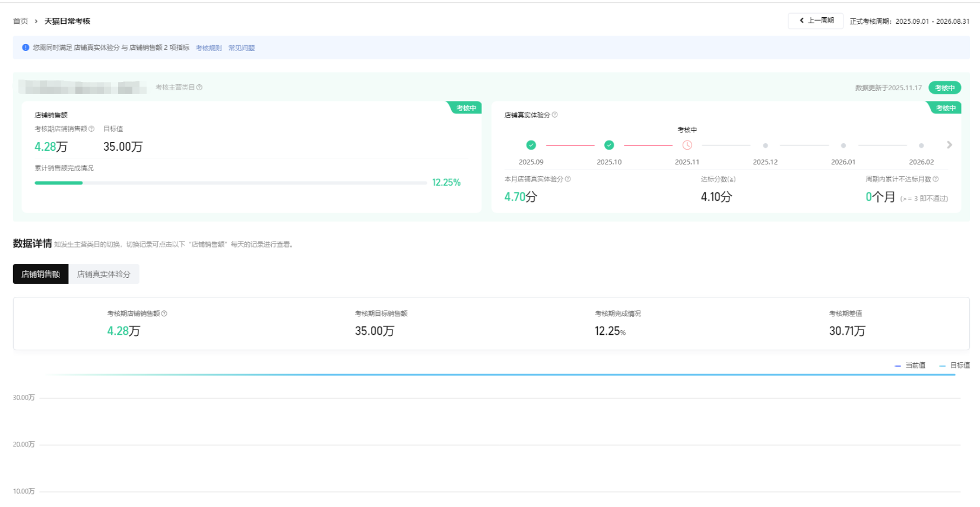Expand timeline with right chevron arrow
Viewport: 980px width, 507px height.
(x=949, y=145)
